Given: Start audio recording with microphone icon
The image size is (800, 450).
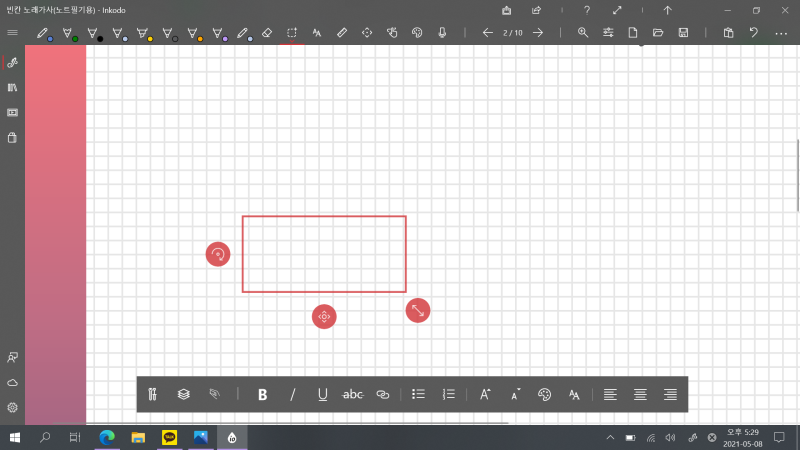Looking at the screenshot, I should click(x=442, y=33).
